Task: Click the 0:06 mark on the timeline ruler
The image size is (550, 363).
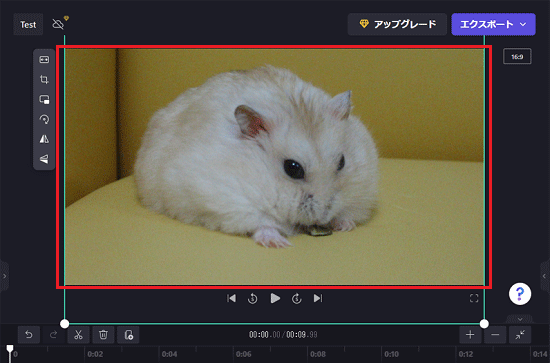Action: tap(243, 354)
